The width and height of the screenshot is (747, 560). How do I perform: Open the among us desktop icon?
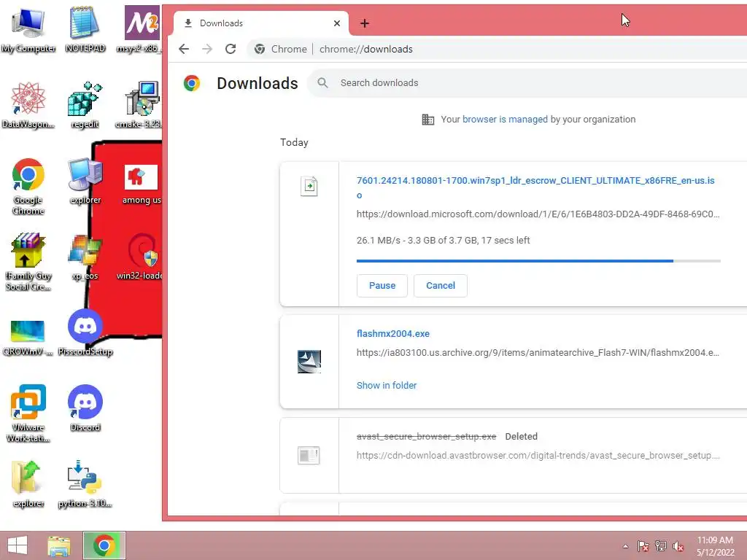pos(142,184)
